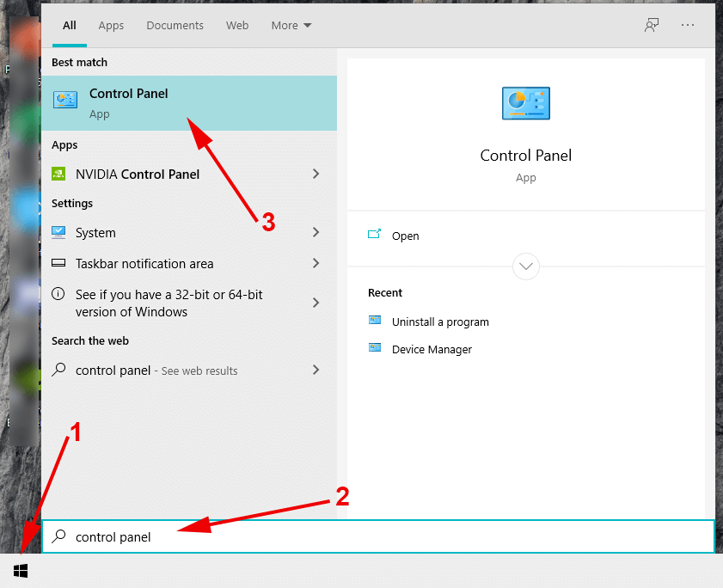The image size is (723, 588).
Task: Click the Taskbar notification area icon
Action: (x=58, y=263)
